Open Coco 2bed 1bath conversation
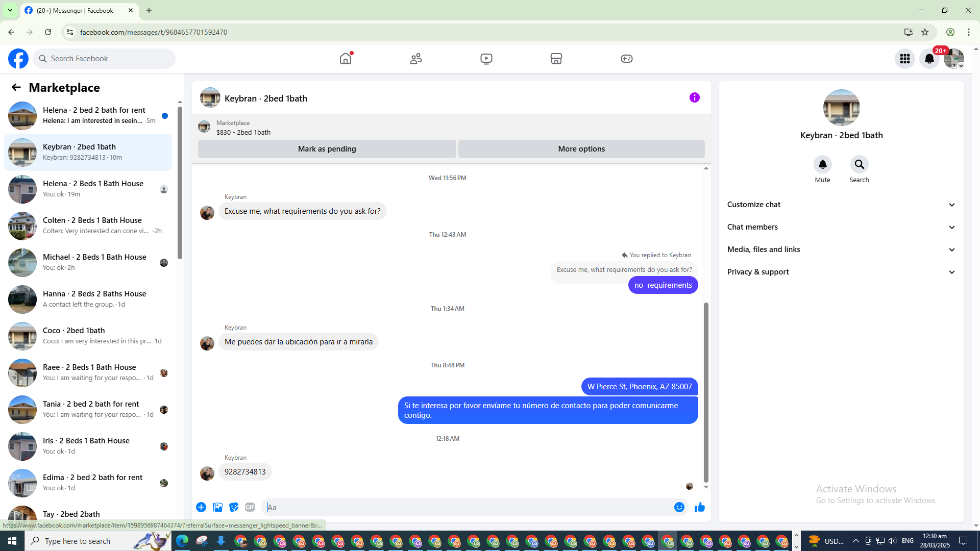980x551 pixels. click(88, 336)
